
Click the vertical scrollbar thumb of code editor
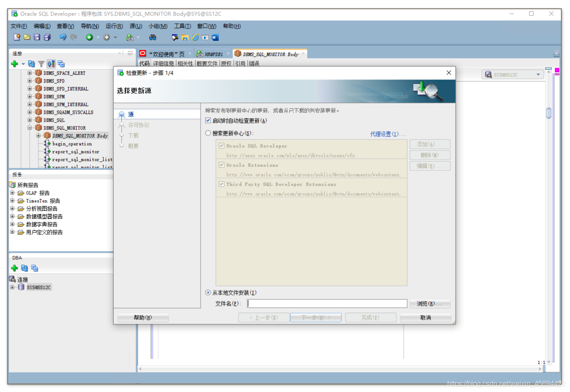549,113
